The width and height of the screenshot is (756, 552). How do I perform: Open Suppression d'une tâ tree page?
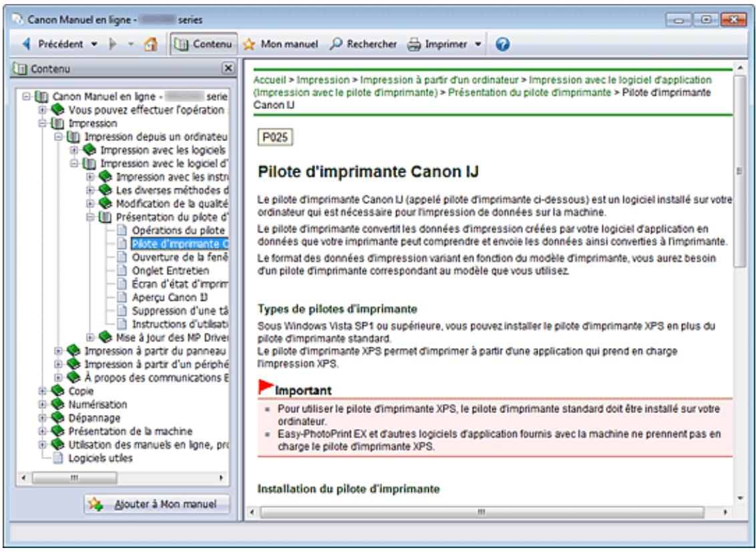click(x=180, y=311)
